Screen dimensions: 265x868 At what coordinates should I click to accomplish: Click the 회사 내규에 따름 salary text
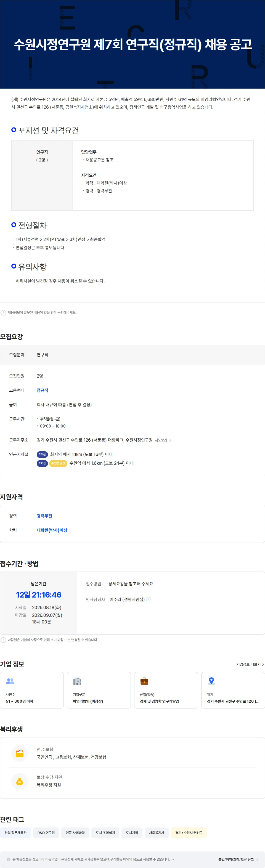click(64, 405)
